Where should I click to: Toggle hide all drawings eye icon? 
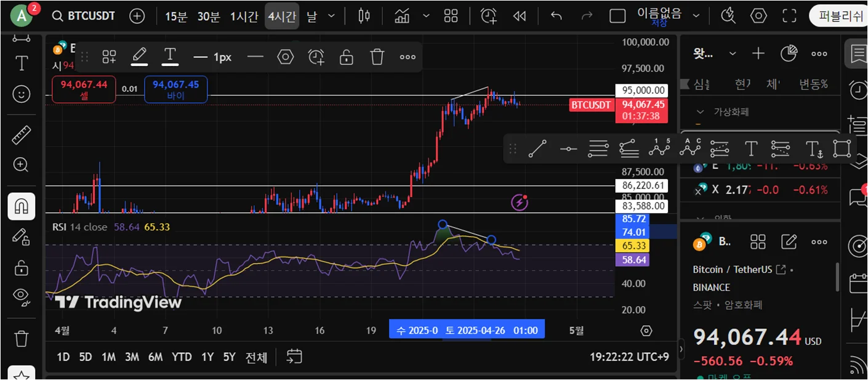click(22, 296)
